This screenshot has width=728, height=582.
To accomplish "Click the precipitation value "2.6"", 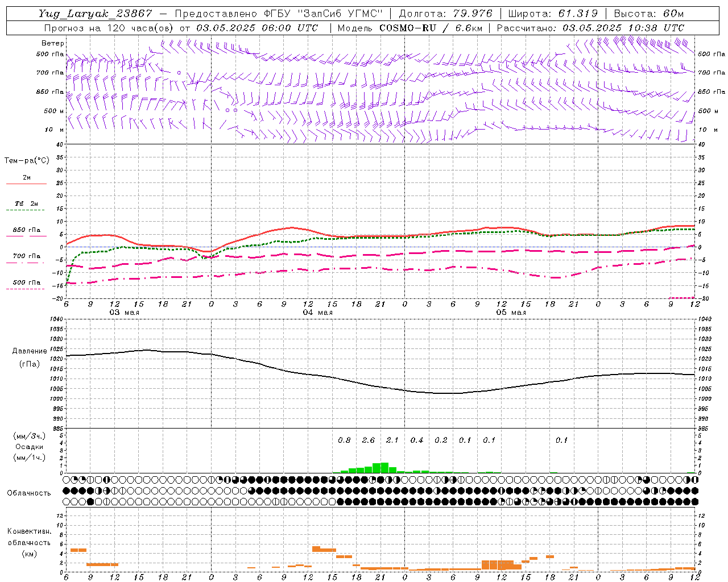I will tap(369, 440).
